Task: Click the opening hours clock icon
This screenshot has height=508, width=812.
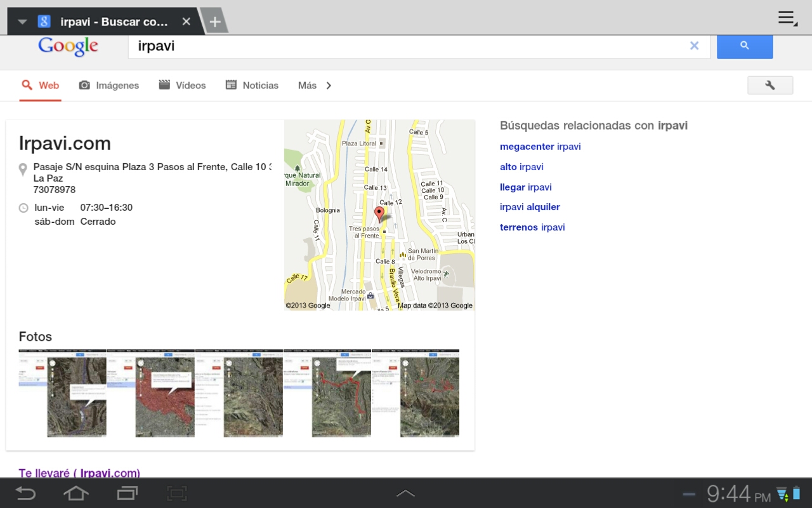Action: coord(23,208)
